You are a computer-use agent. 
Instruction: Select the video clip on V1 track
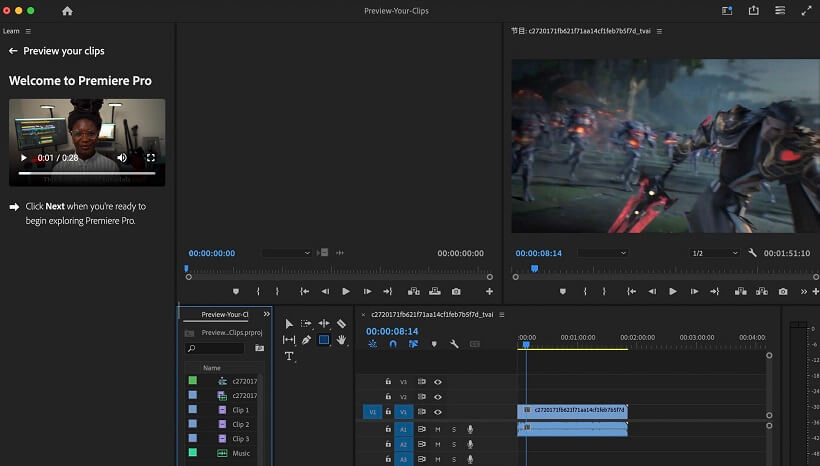tap(573, 412)
